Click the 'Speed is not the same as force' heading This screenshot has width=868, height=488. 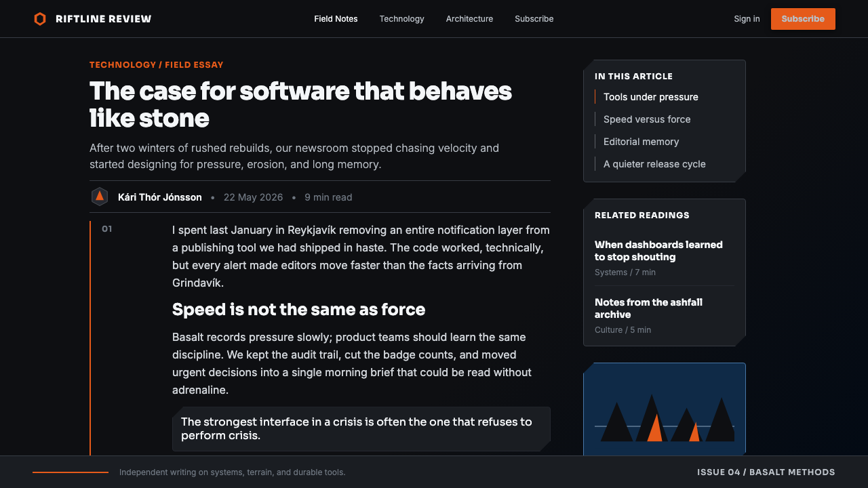pyautogui.click(x=298, y=310)
